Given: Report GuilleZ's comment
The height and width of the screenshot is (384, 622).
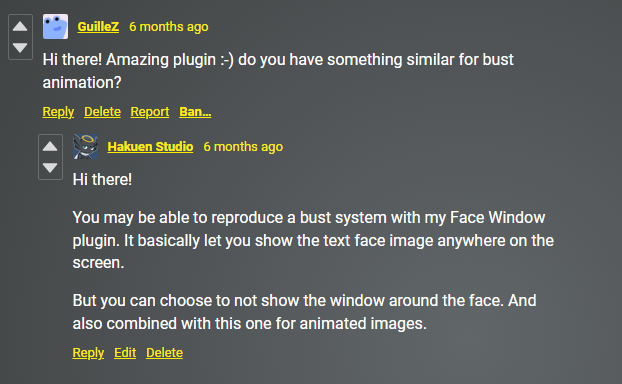Looking at the screenshot, I should 150,112.
